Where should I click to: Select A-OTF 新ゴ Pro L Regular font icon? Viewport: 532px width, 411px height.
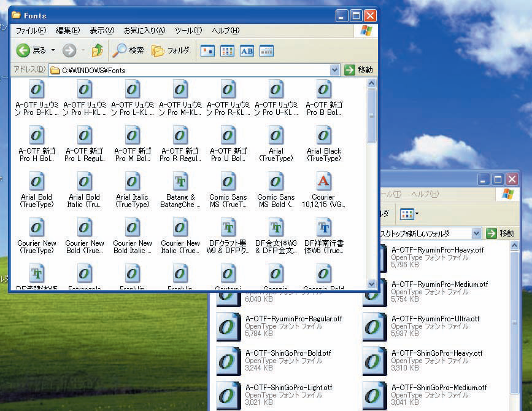(85, 136)
